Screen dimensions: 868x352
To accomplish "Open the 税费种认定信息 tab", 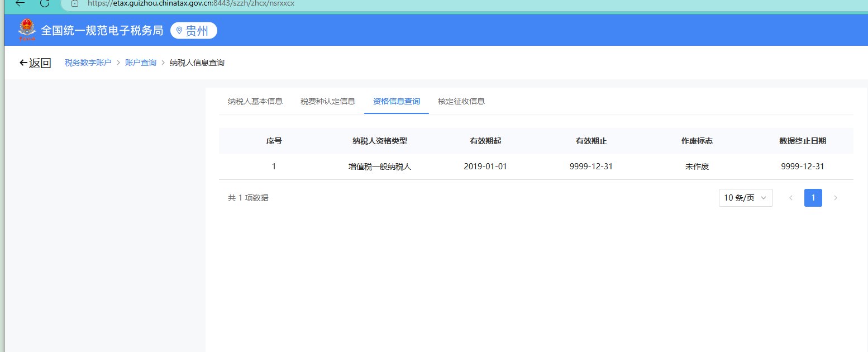I will [x=328, y=101].
